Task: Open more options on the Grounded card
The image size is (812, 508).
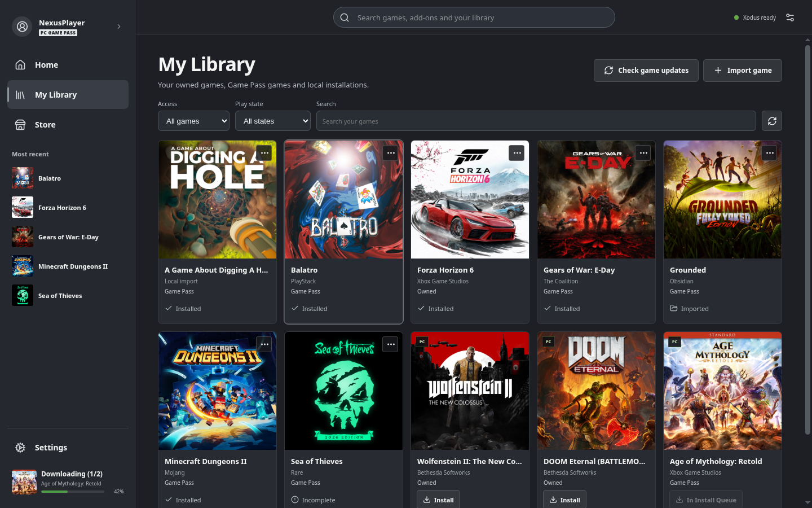Action: [770, 153]
